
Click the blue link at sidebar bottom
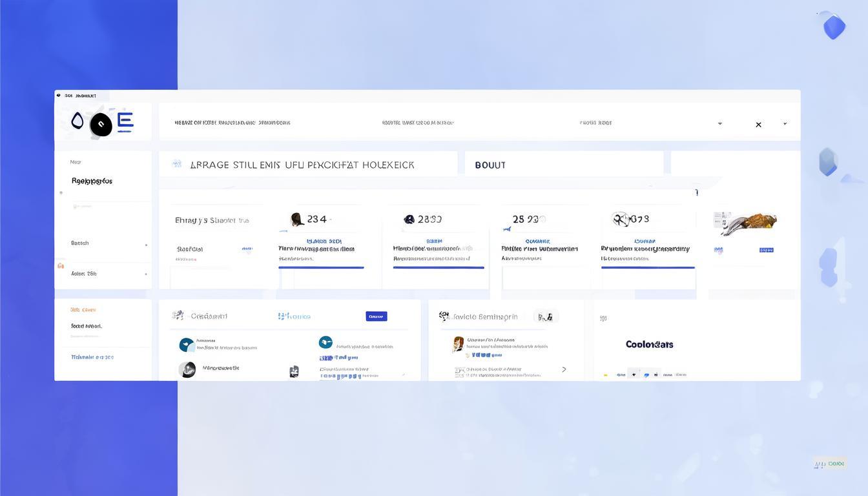(x=92, y=357)
